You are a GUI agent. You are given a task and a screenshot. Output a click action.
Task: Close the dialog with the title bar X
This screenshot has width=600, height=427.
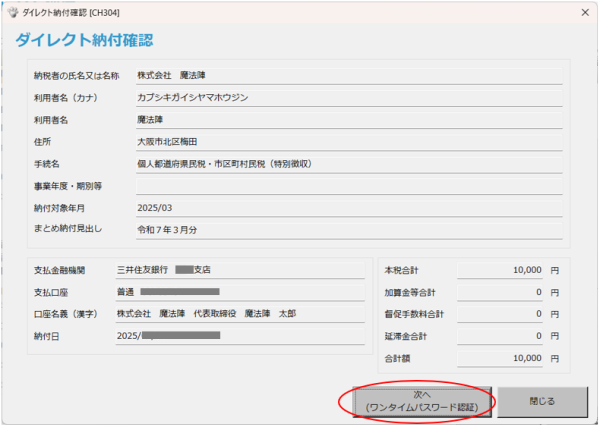584,12
